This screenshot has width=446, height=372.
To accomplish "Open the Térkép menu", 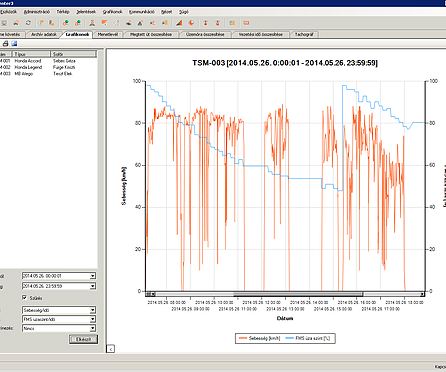I will coord(63,12).
